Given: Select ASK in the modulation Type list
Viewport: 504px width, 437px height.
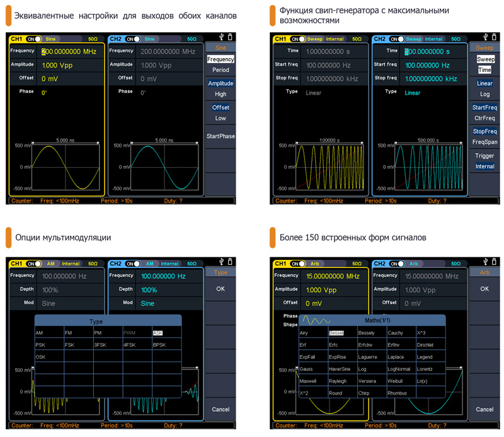Looking at the screenshot, I should (158, 333).
